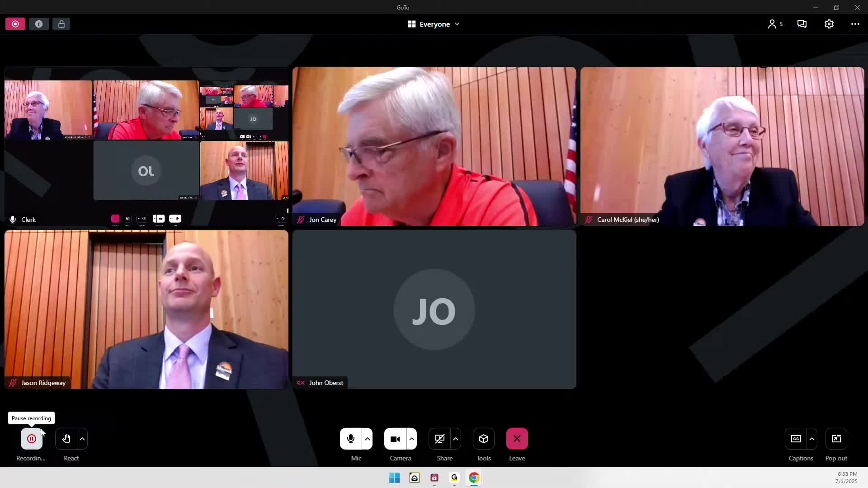Select Jason Ridgeway's video tile
The width and height of the screenshot is (868, 488).
146,310
